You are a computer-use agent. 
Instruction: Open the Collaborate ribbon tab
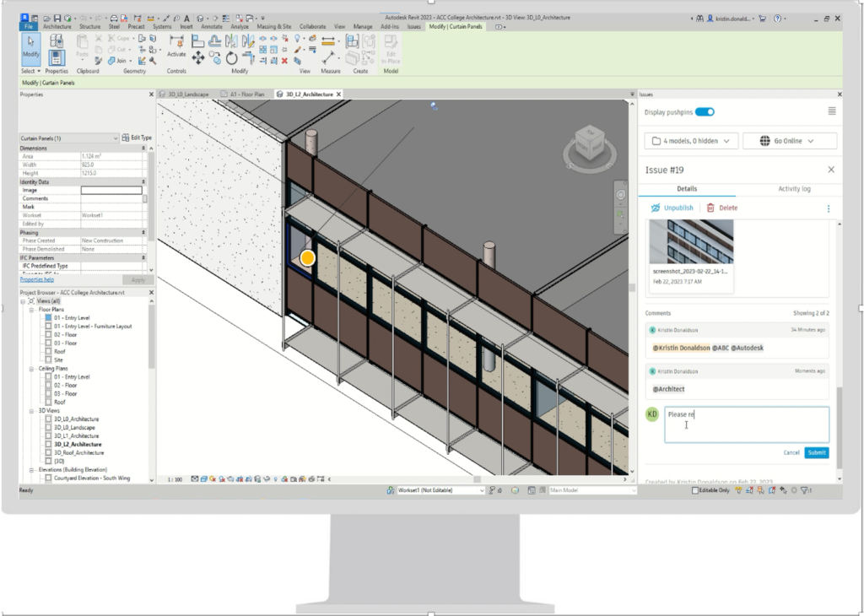coord(311,27)
